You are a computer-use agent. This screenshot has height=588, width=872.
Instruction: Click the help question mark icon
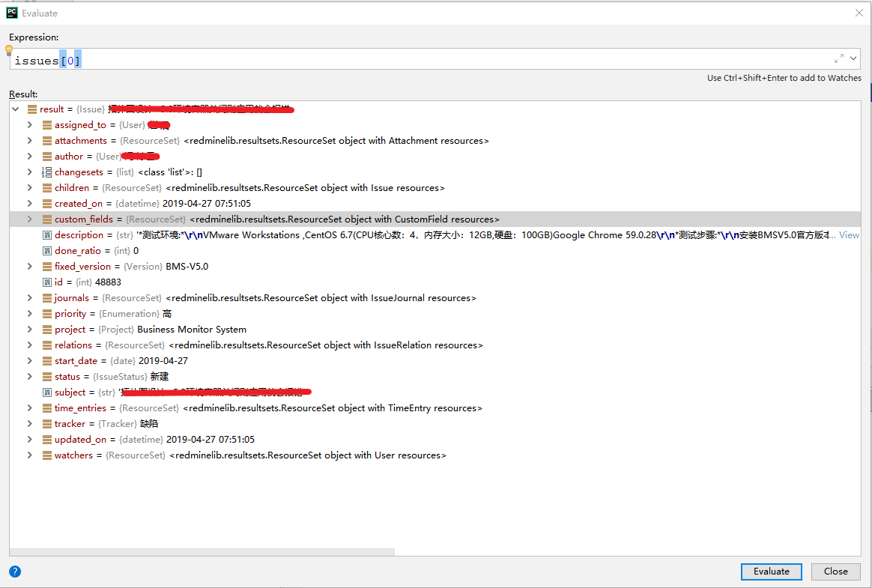15,572
